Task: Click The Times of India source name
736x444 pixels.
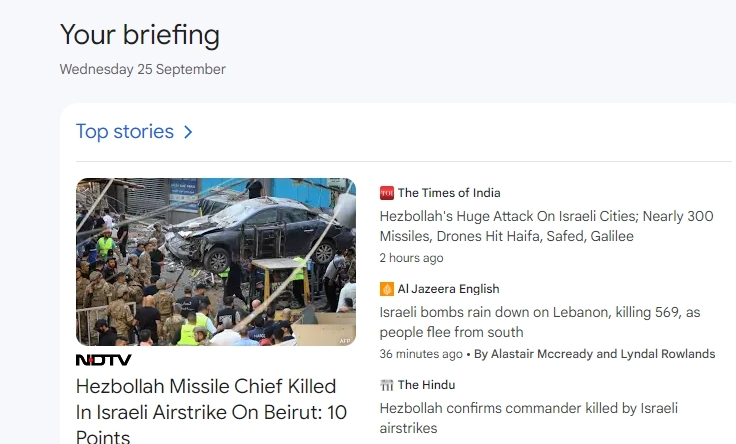Action: [x=449, y=193]
